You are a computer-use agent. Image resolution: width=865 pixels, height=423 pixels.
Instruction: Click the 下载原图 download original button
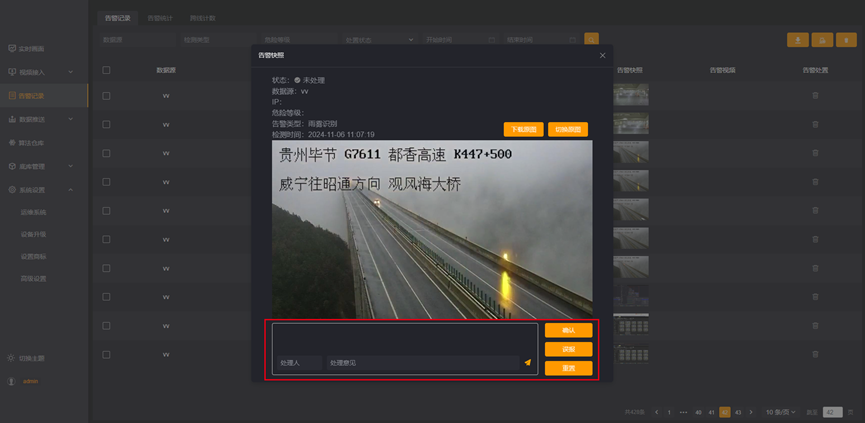coord(524,129)
